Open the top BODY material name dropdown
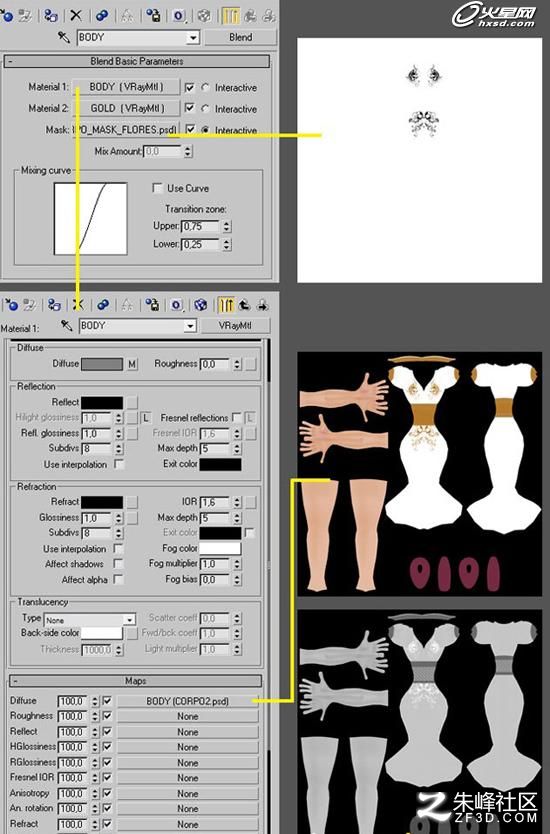Screen dimensions: 550x834 tap(193, 38)
